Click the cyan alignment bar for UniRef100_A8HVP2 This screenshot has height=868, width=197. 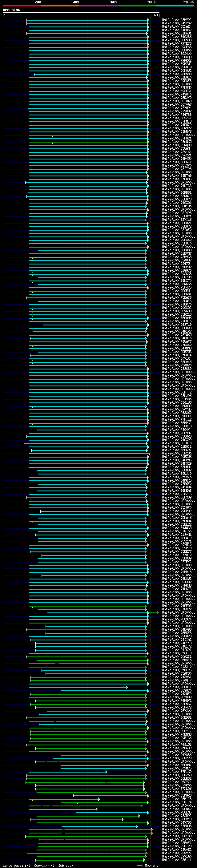point(88,20)
